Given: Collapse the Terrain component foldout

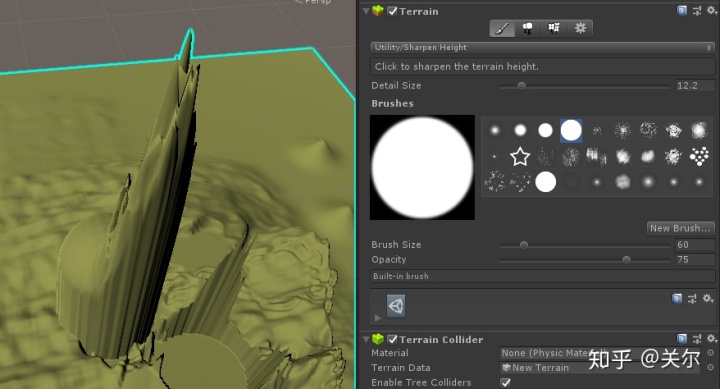Looking at the screenshot, I should coord(366,11).
